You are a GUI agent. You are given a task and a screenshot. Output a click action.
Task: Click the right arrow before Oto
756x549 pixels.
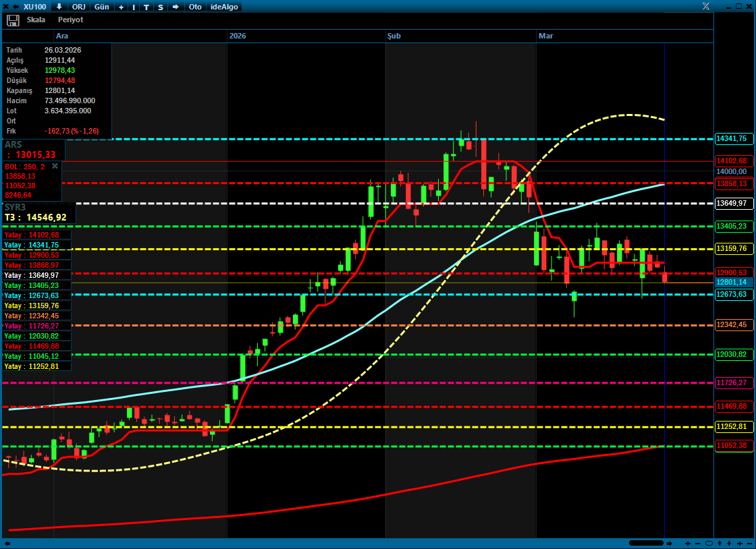175,7
